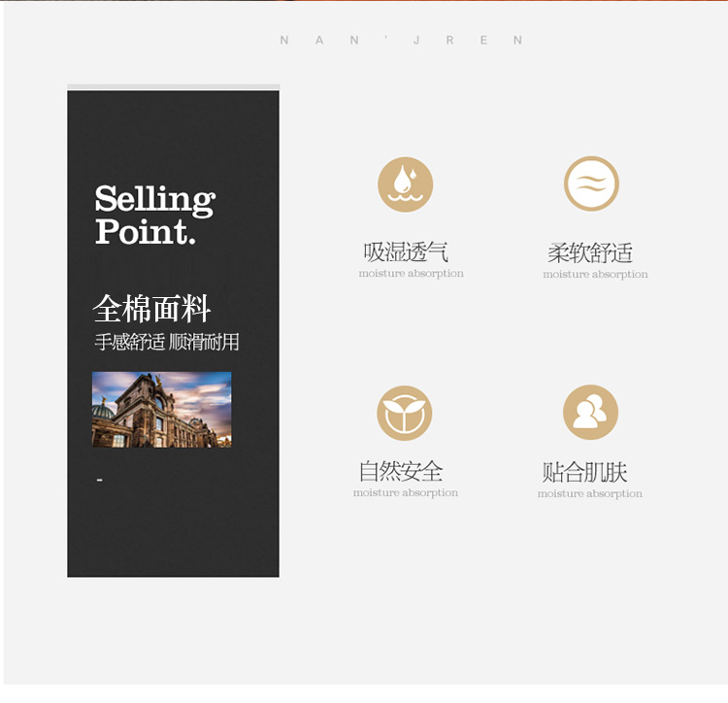
Task: Click the NAN'JREN brand header text
Action: [402, 41]
